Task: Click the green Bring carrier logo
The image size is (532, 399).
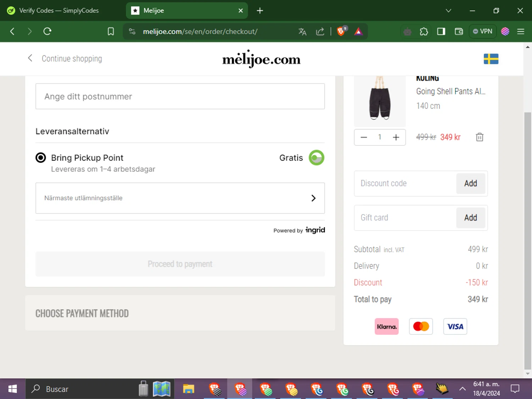Action: coord(316,158)
